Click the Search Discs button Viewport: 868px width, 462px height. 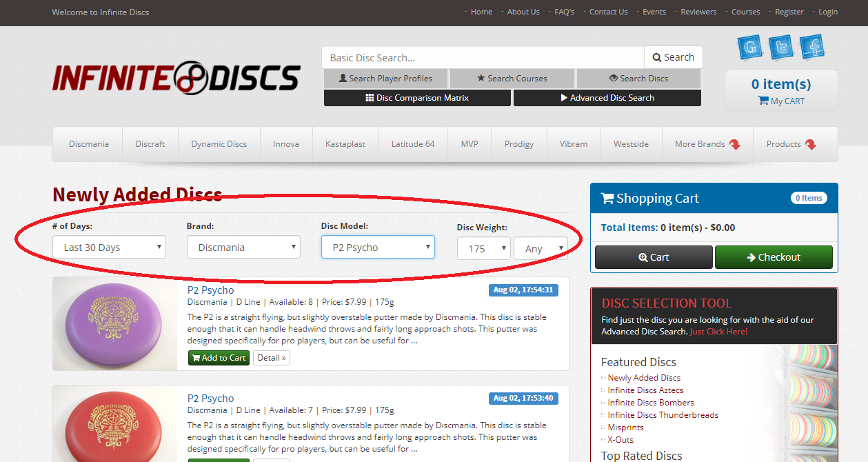(639, 79)
